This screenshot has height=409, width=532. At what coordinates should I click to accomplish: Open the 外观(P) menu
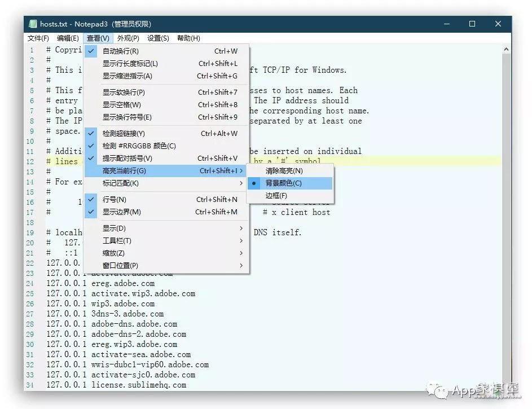(128, 38)
